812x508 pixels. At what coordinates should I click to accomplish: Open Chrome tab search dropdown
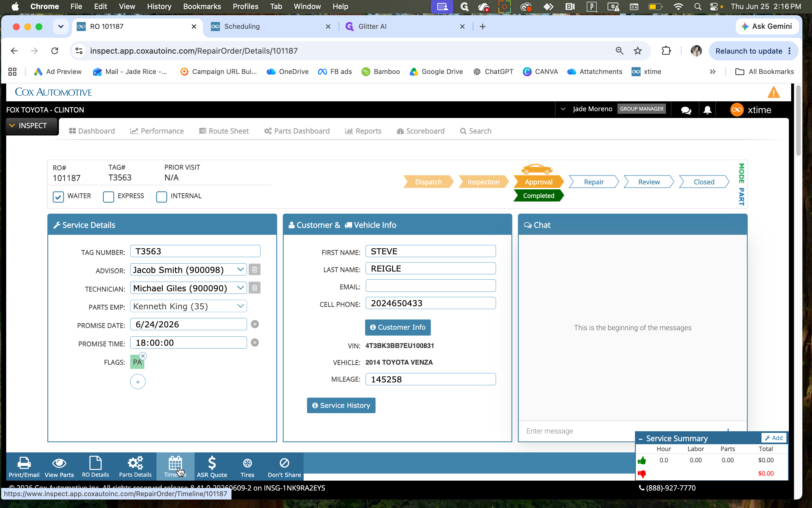[61, 27]
